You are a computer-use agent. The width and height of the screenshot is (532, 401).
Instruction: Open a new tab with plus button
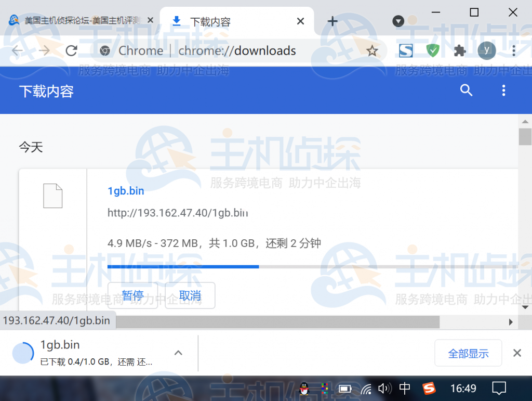coord(332,21)
